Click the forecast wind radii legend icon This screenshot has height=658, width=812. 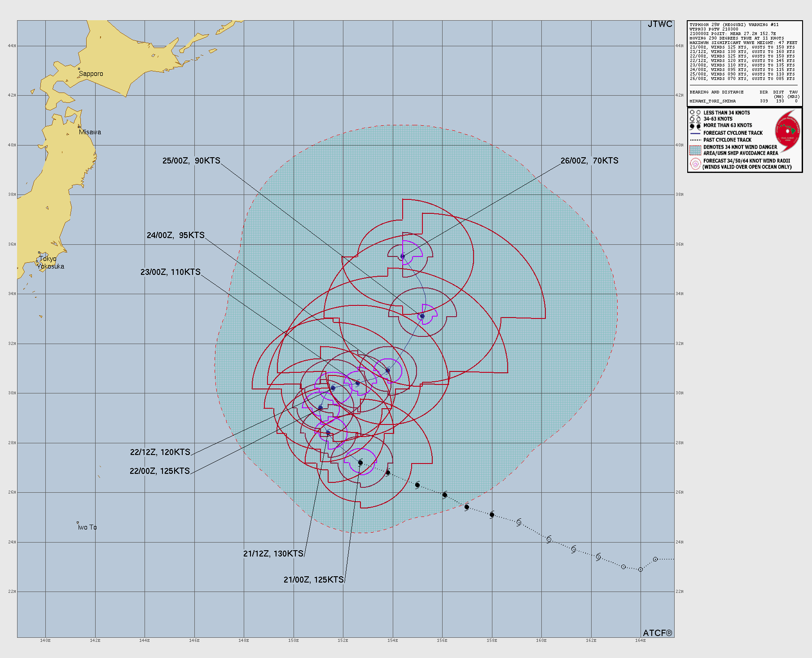tap(695, 164)
